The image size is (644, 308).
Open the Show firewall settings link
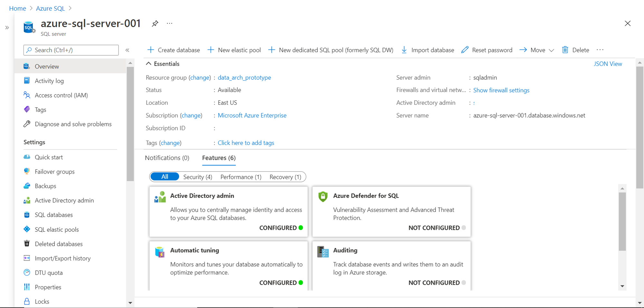[x=501, y=90]
